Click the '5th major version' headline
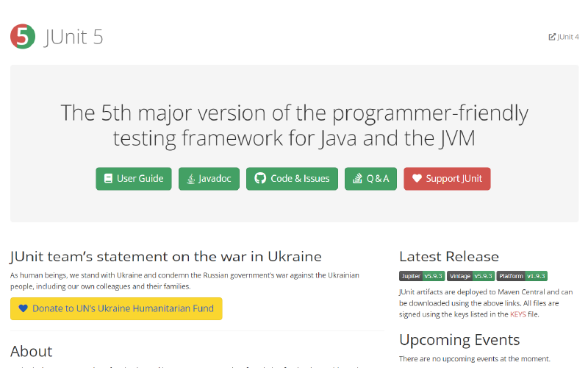This screenshot has height=368, width=588. click(x=295, y=125)
